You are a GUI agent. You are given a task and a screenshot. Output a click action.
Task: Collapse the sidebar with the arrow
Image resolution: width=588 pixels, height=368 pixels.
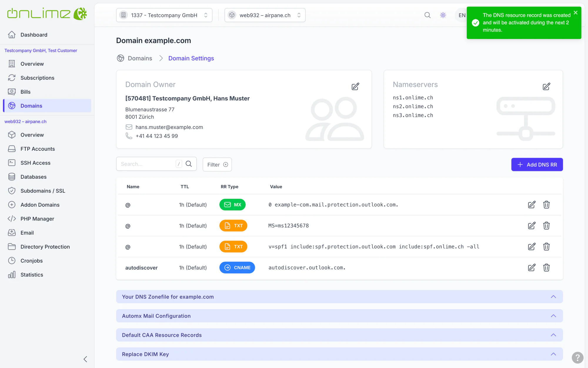85,359
